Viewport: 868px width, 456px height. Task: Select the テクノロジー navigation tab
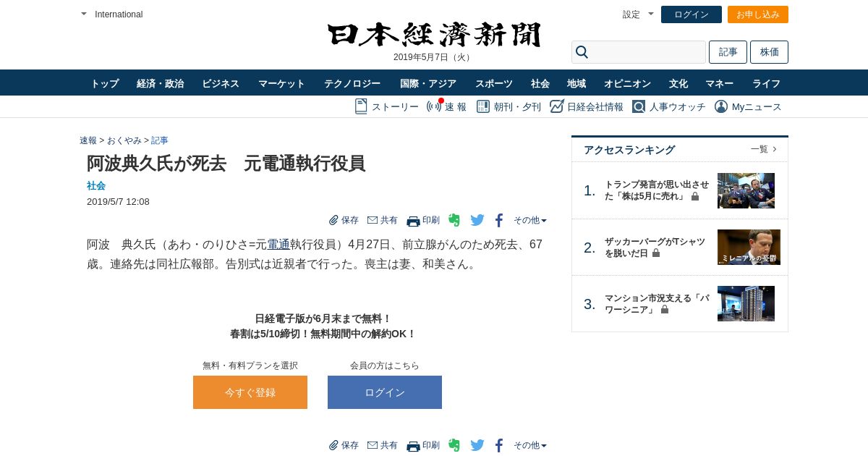tap(352, 83)
